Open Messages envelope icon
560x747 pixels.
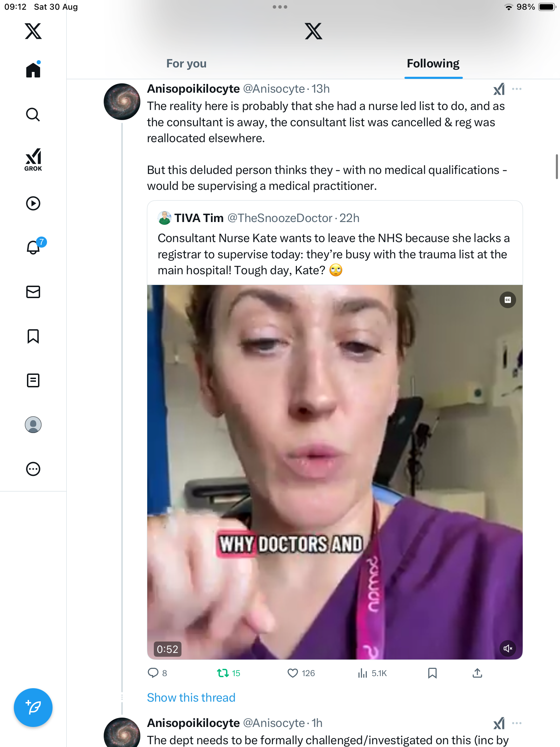click(33, 292)
